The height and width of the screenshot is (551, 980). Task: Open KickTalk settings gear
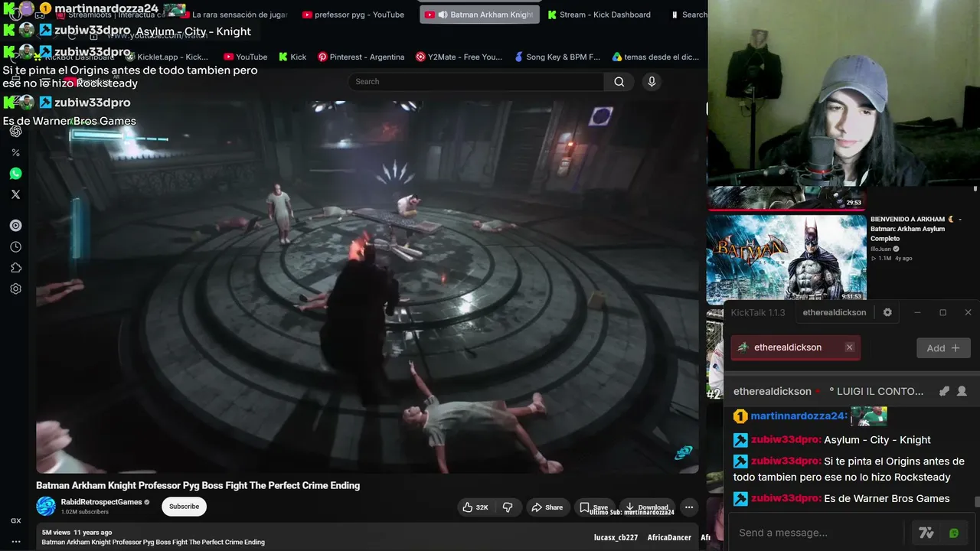pos(887,312)
